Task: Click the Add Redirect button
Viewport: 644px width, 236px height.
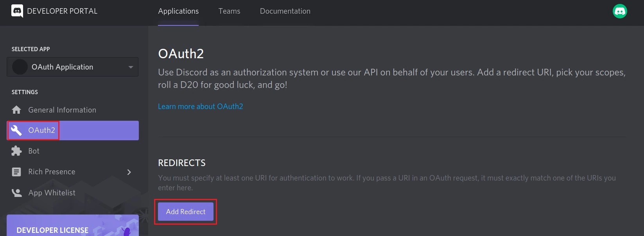Action: pyautogui.click(x=186, y=212)
